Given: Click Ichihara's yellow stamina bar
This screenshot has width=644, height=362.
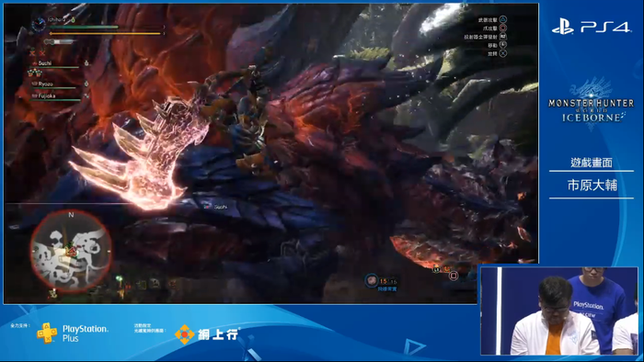Looking at the screenshot, I should 106,34.
